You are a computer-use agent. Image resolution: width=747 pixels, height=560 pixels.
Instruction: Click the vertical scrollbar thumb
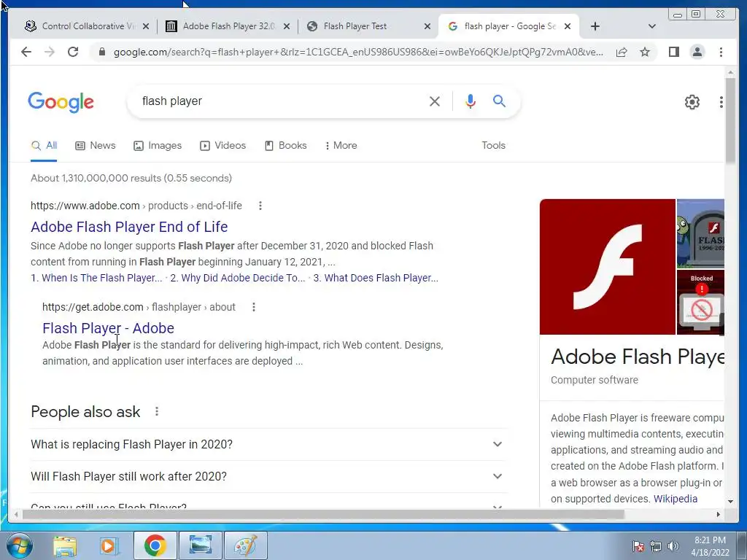pyautogui.click(x=730, y=119)
